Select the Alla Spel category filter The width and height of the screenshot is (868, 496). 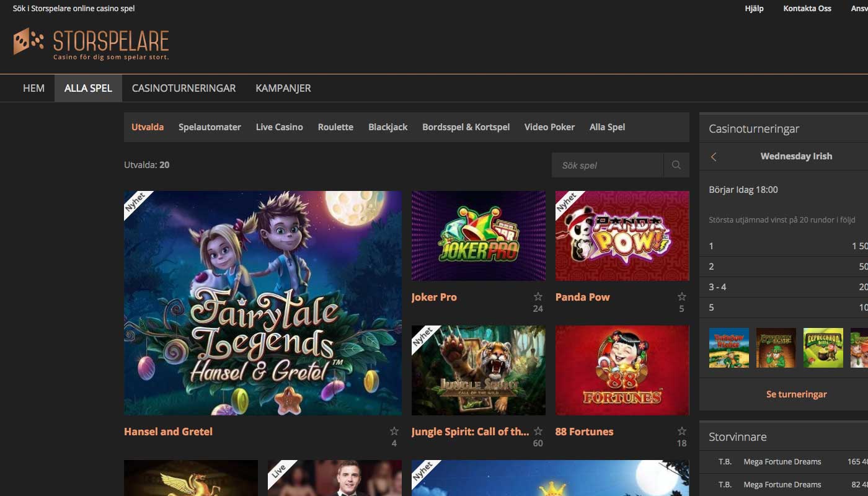[607, 127]
